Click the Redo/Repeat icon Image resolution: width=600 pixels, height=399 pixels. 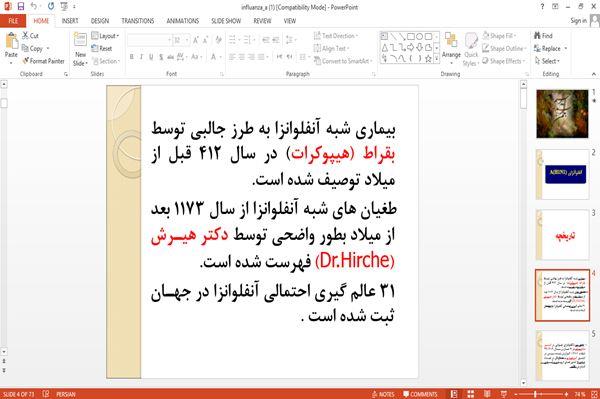click(51, 6)
